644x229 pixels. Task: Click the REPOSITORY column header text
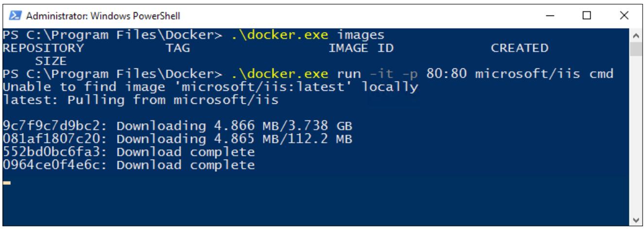[x=44, y=48]
